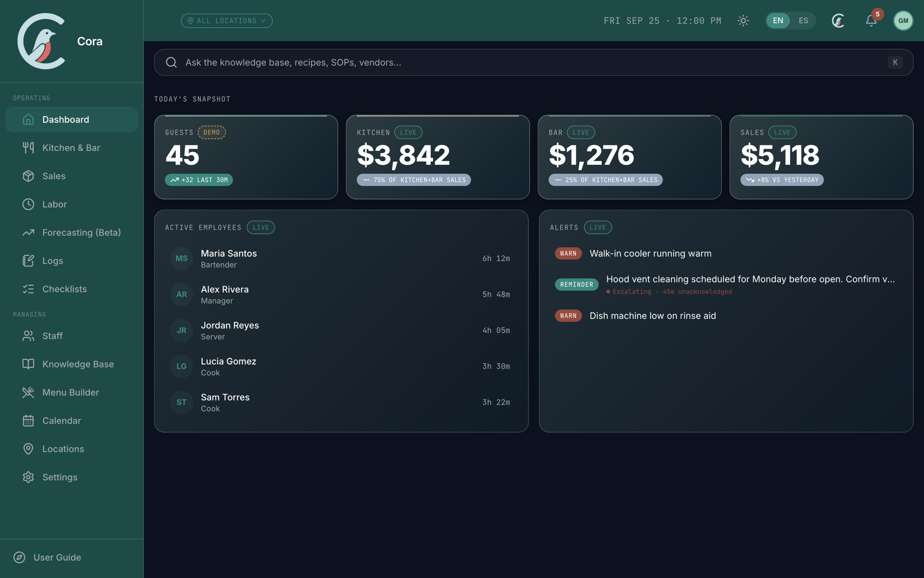Go to the Knowledge Base page

(72, 364)
